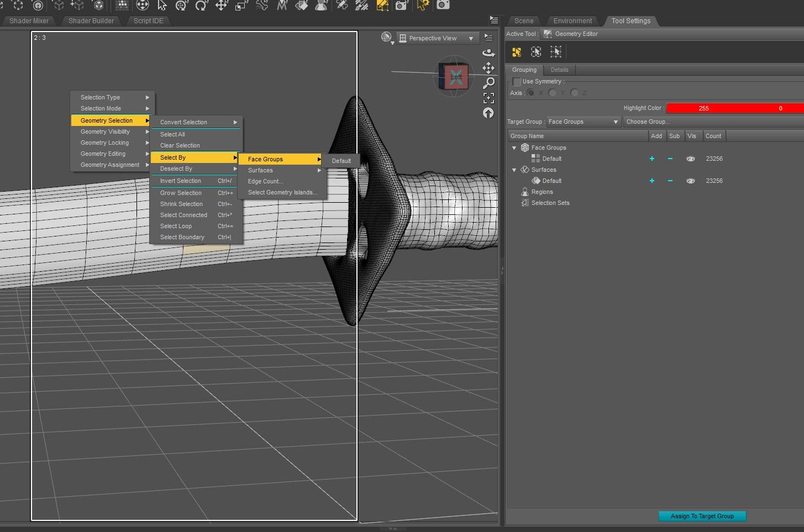
Task: Activate the Geometry Editor marquee selection mode
Action: (536, 52)
